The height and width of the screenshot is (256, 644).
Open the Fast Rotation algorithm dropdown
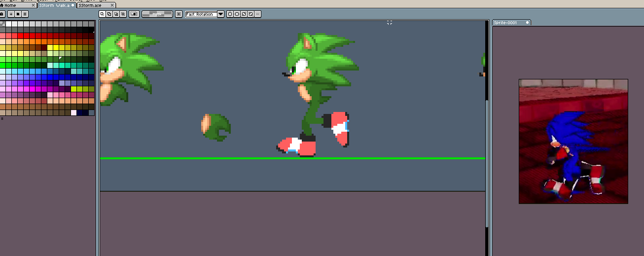pyautogui.click(x=201, y=14)
